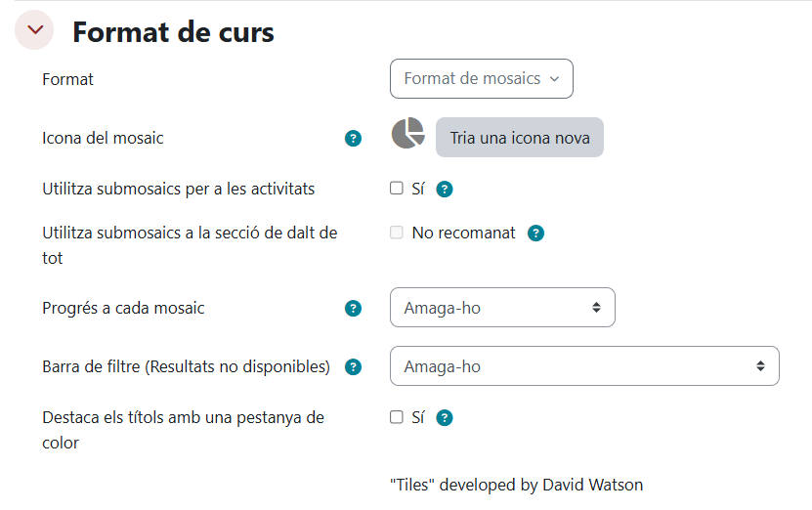Open the Format de mosaics dropdown
Image resolution: width=812 pixels, height=510 pixels.
tap(481, 79)
